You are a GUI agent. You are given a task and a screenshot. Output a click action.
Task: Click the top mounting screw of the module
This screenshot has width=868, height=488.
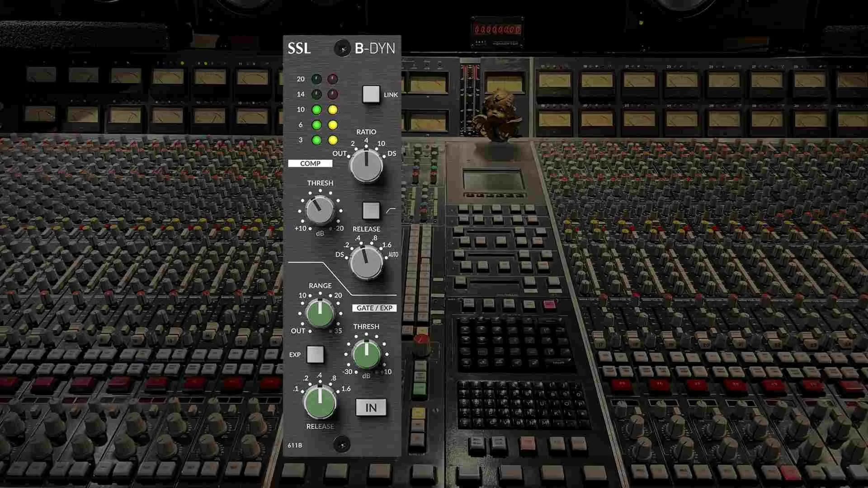click(342, 49)
